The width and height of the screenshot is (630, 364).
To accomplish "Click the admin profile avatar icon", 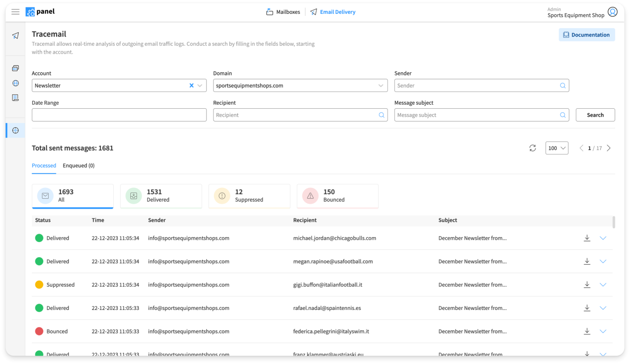I will pyautogui.click(x=613, y=11).
